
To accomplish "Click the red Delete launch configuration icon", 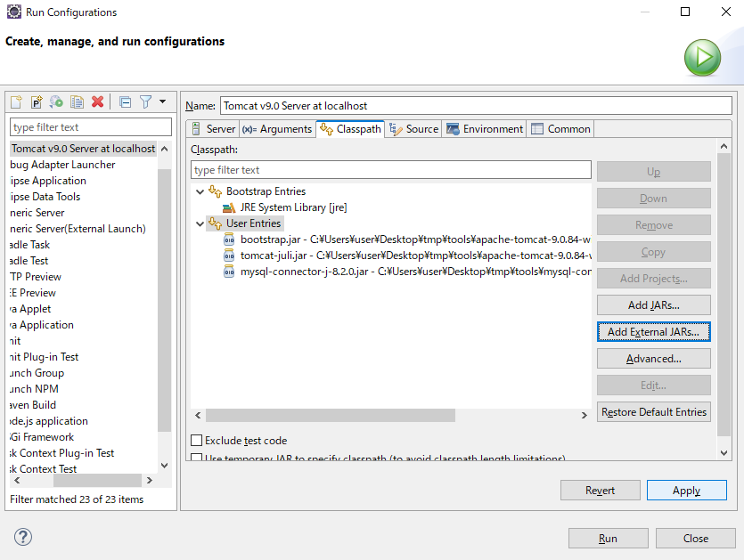I will click(98, 101).
